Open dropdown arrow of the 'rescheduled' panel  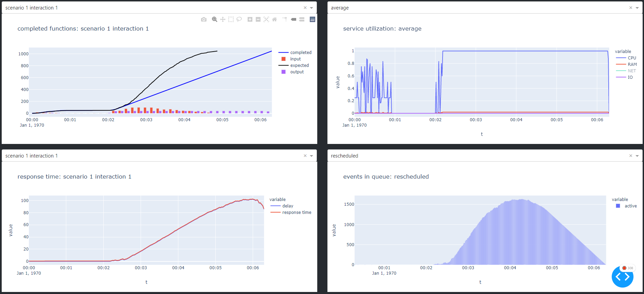(x=637, y=156)
